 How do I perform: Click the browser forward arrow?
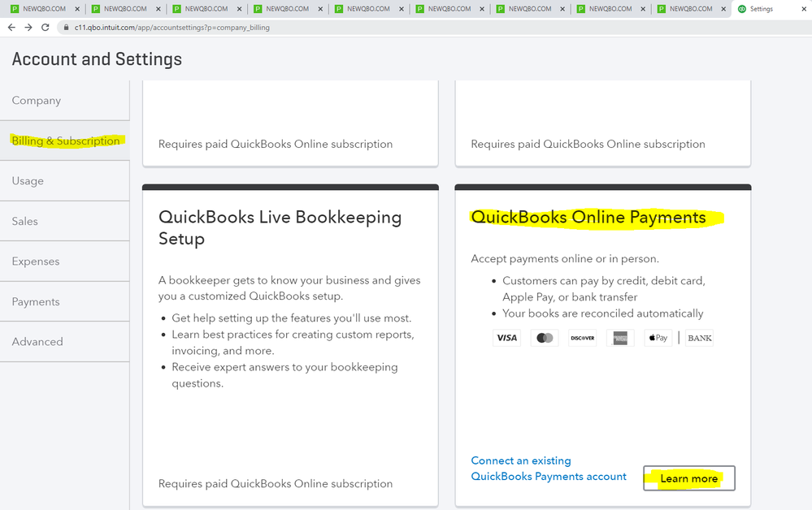point(28,28)
